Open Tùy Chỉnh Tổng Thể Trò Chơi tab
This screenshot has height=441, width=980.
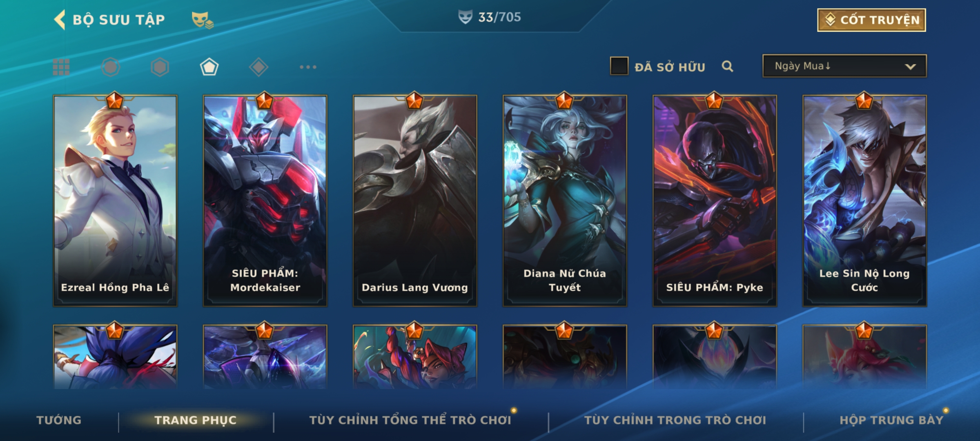(410, 420)
